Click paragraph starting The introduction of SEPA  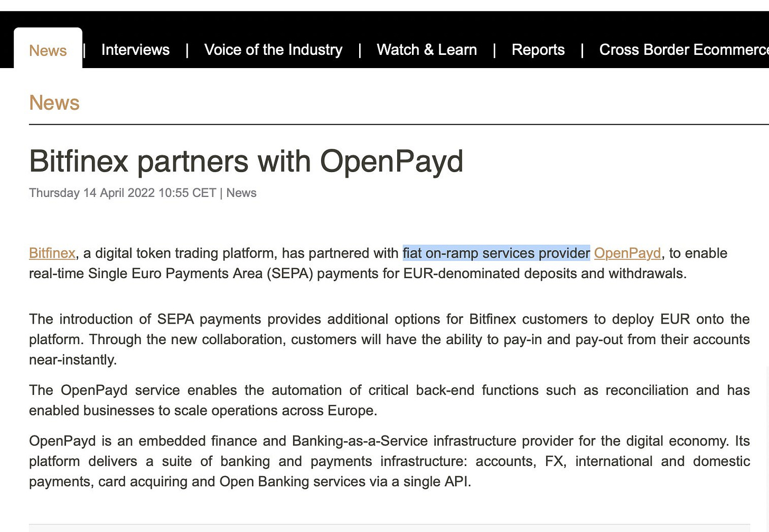click(x=389, y=339)
